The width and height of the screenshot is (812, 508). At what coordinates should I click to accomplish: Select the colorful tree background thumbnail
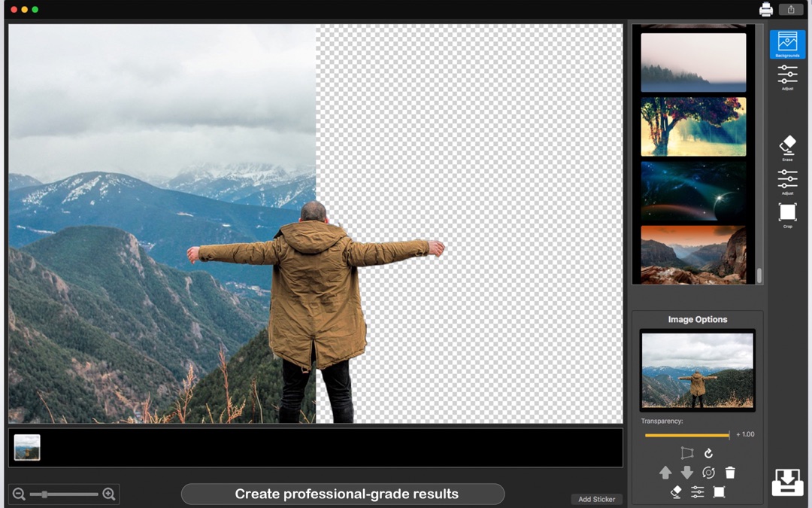tap(693, 126)
